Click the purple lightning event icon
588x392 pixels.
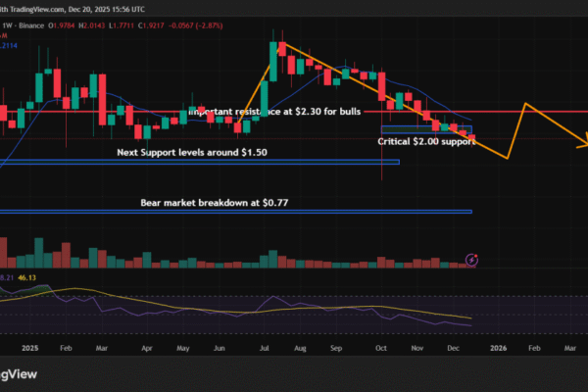[472, 260]
